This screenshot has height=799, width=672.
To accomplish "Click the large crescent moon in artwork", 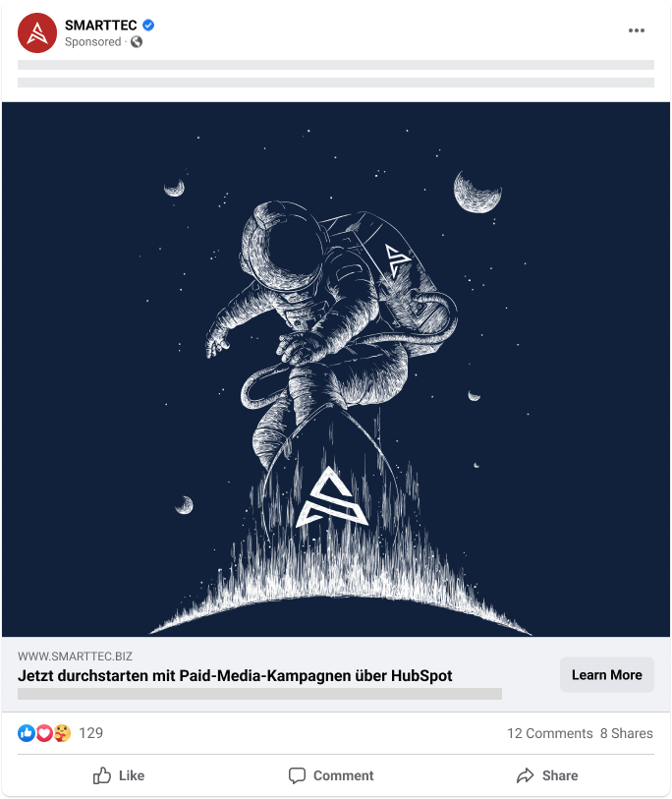I will pos(477,193).
